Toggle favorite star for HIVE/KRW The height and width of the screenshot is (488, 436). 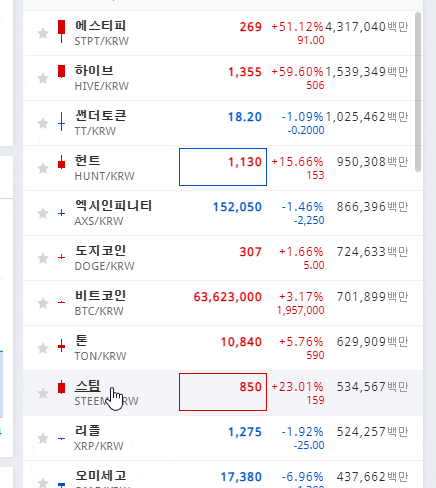coord(43,78)
